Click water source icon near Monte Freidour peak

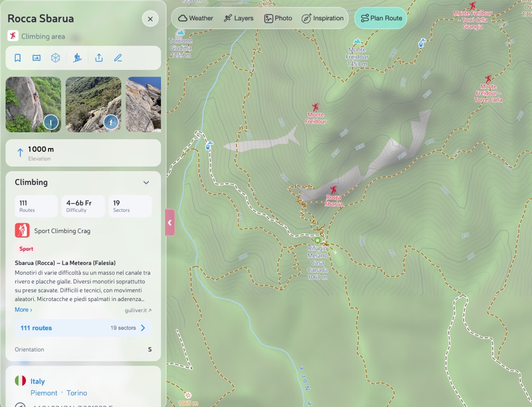click(x=421, y=43)
